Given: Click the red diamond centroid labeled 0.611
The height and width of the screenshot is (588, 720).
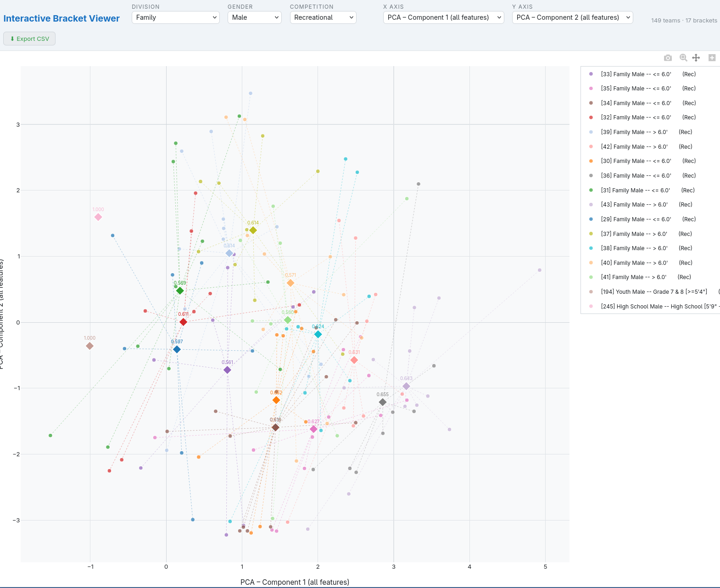Looking at the screenshot, I should [x=183, y=322].
